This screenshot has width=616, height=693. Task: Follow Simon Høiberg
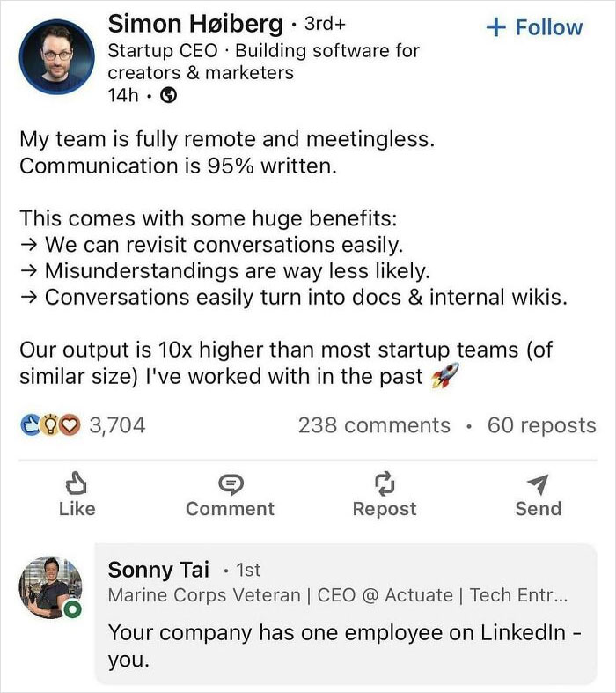click(533, 27)
